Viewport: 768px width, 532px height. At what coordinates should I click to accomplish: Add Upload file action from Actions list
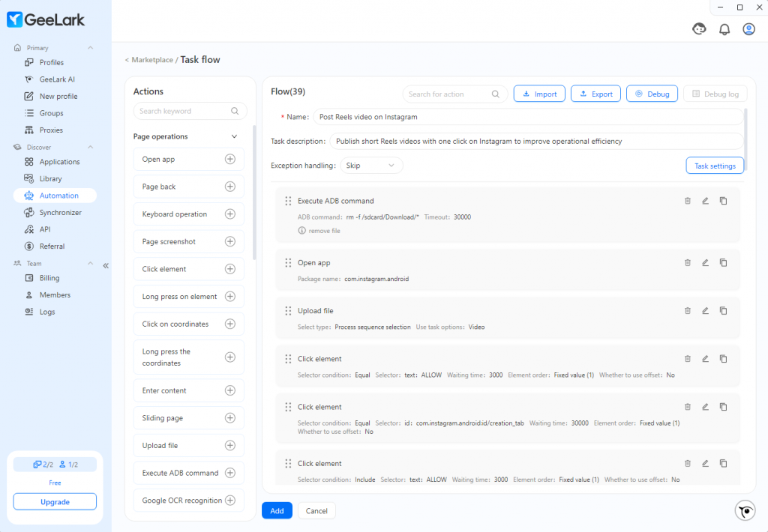point(229,445)
